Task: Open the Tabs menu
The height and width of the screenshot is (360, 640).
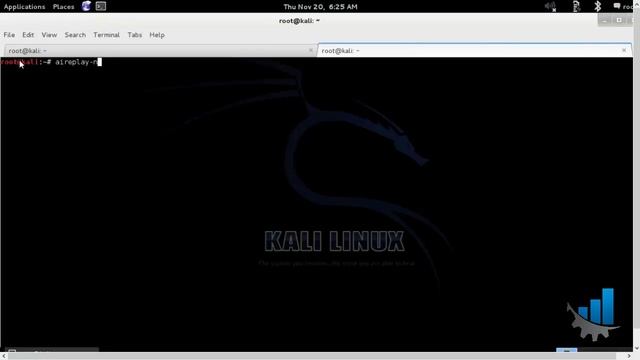Action: pyautogui.click(x=135, y=35)
